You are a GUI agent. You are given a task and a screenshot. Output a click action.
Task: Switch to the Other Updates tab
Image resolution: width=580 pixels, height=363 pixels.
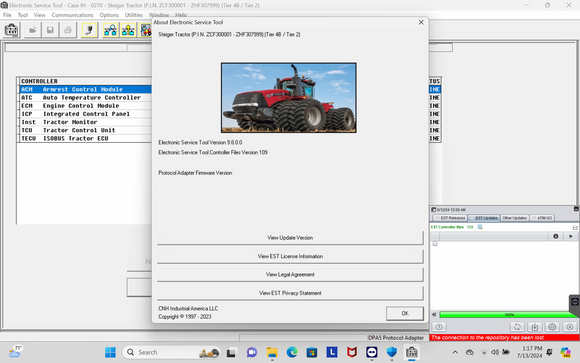[x=515, y=218]
